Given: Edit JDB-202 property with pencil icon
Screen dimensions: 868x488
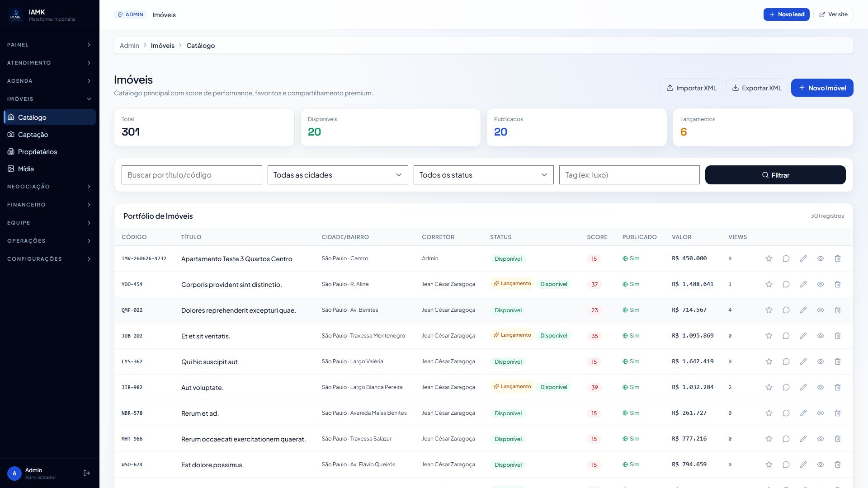Looking at the screenshot, I should [x=803, y=336].
